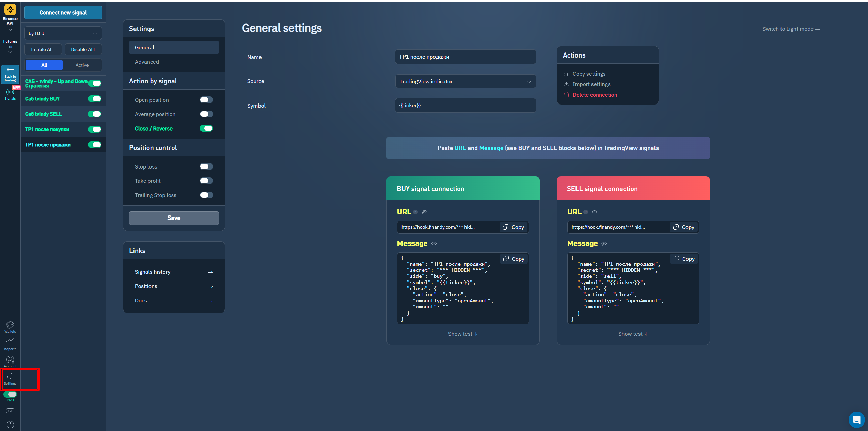Click the Copy settings icon
Image resolution: width=868 pixels, height=431 pixels.
tap(566, 74)
